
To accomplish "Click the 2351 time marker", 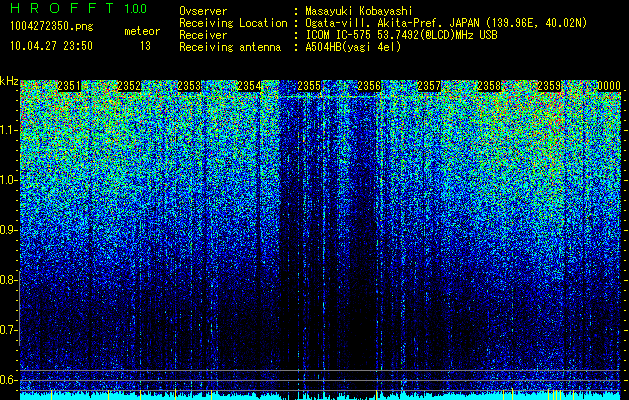I will [69, 86].
